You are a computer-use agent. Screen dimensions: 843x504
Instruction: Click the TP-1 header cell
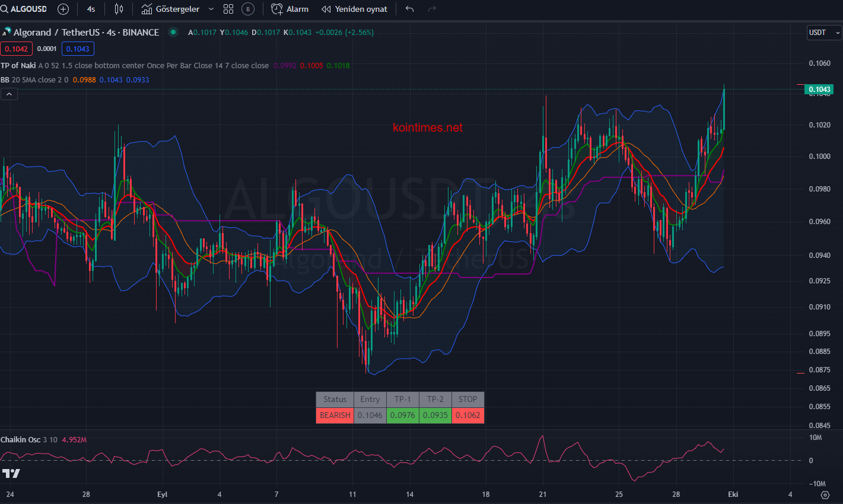click(x=403, y=399)
